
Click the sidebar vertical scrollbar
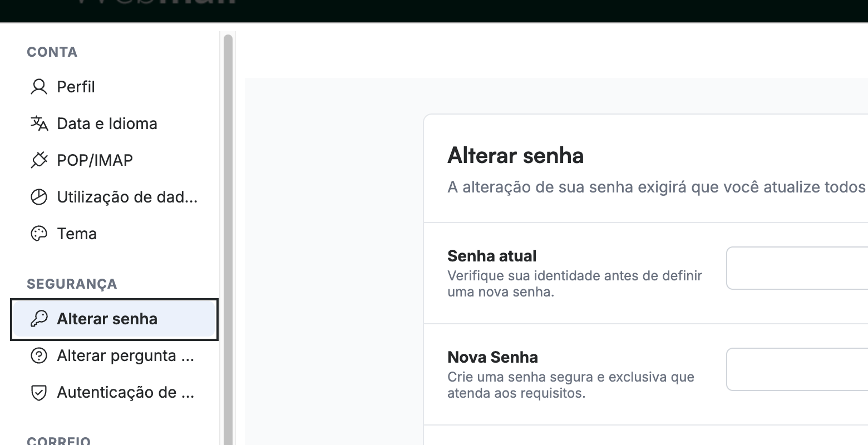click(228, 239)
